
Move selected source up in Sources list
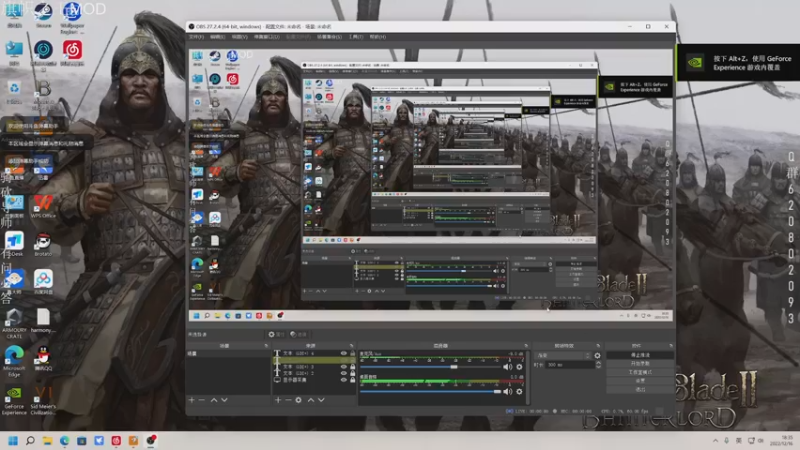(x=311, y=400)
